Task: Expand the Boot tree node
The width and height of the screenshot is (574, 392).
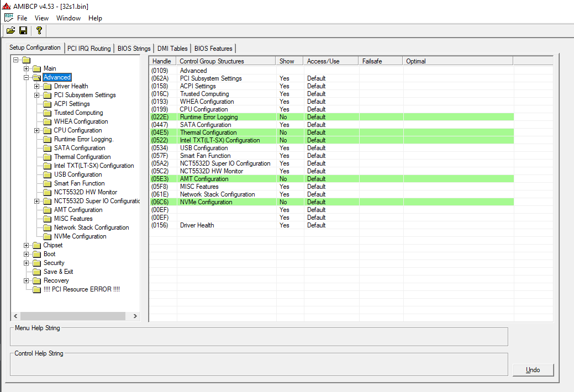Action: (27, 254)
